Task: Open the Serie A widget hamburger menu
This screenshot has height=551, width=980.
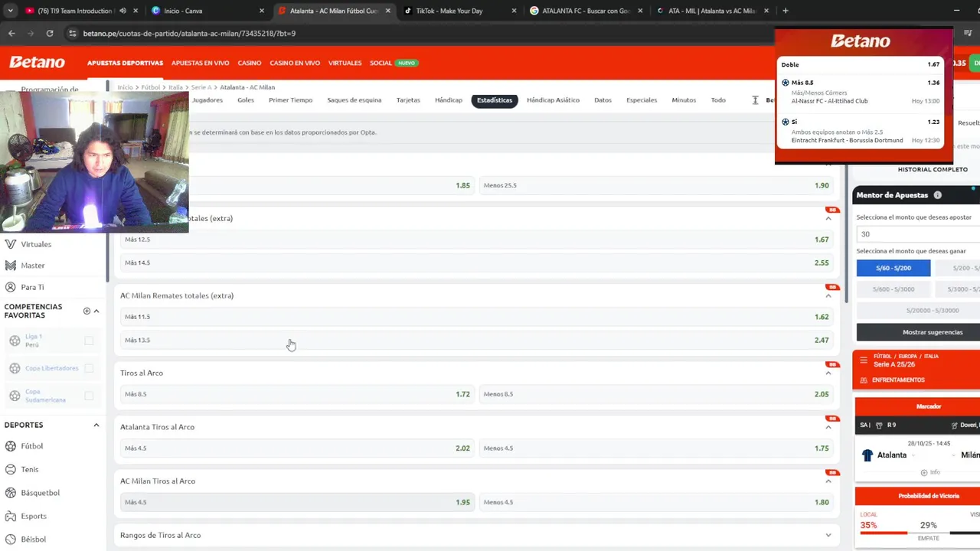Action: tap(864, 360)
